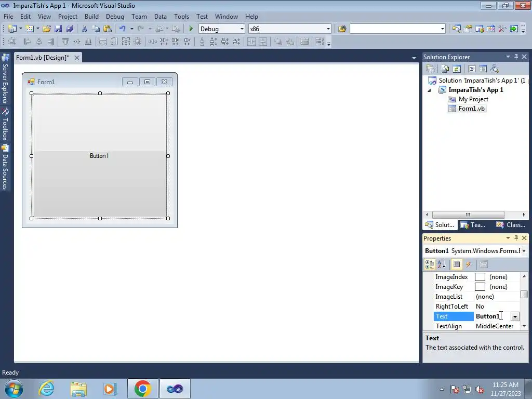
Task: Click the New Project toolbar icon
Action: (x=12, y=29)
